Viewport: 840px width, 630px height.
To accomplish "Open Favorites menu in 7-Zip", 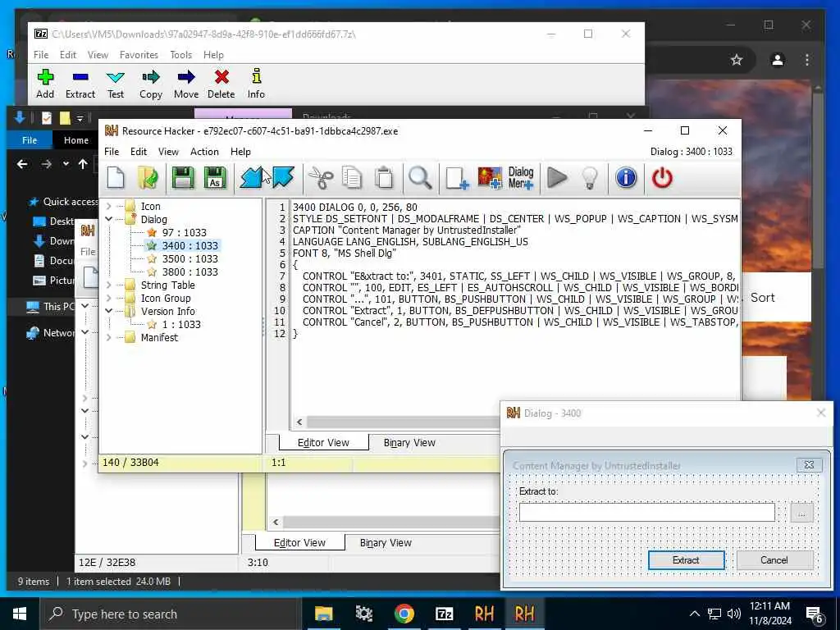I will (139, 55).
